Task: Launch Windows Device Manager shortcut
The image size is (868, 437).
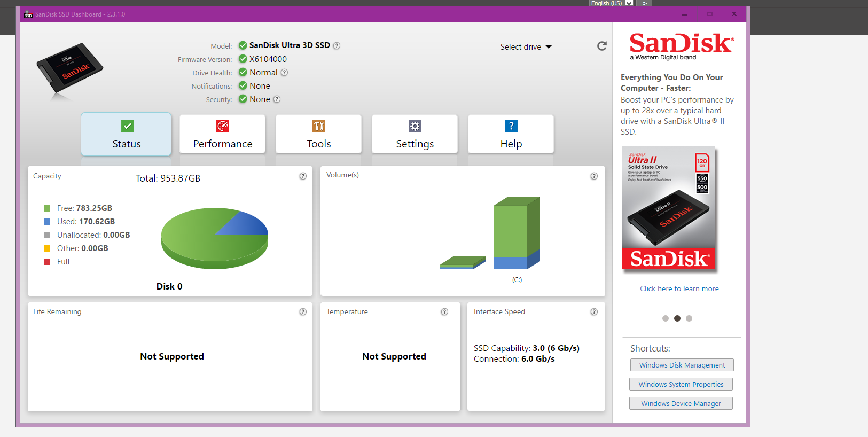Action: click(x=681, y=403)
